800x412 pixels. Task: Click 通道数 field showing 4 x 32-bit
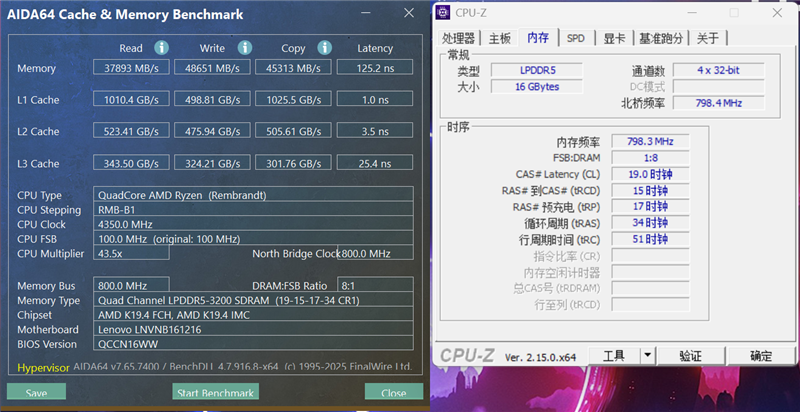pos(718,70)
